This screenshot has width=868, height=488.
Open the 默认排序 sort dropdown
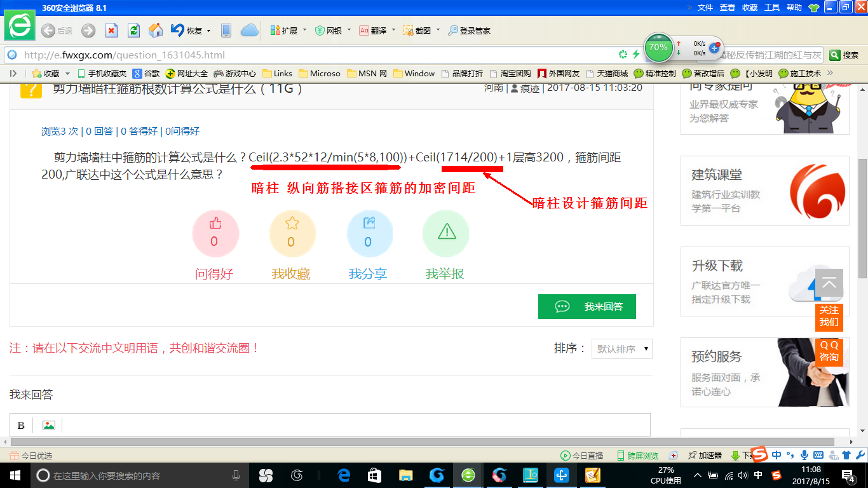(621, 349)
